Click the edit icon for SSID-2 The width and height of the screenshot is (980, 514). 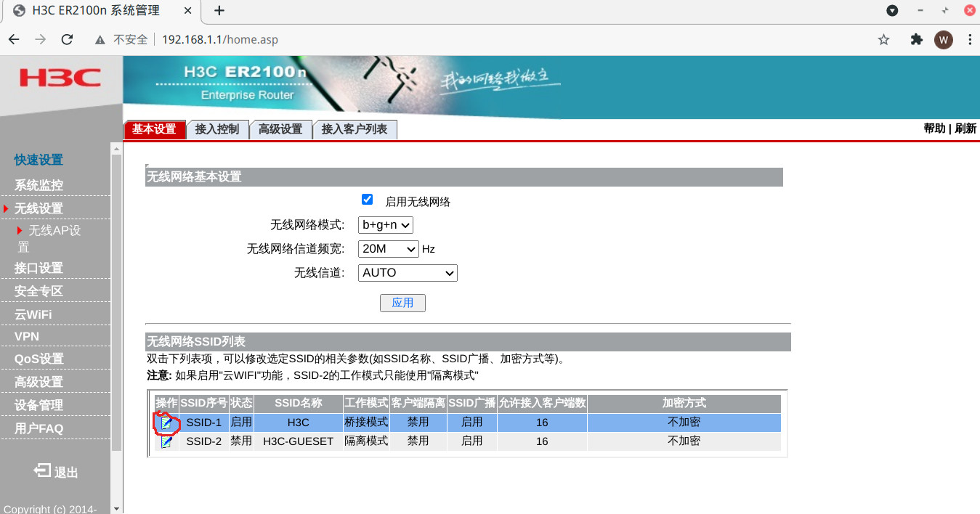tap(167, 441)
